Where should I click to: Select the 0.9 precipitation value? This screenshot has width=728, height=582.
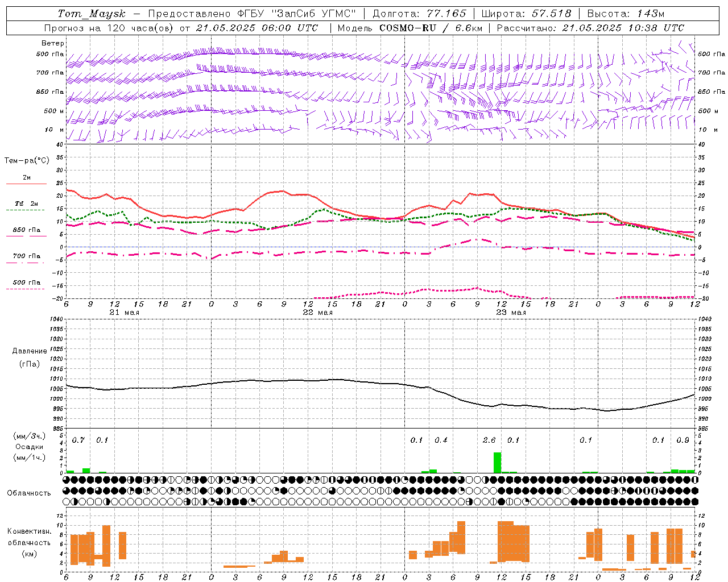click(x=682, y=440)
